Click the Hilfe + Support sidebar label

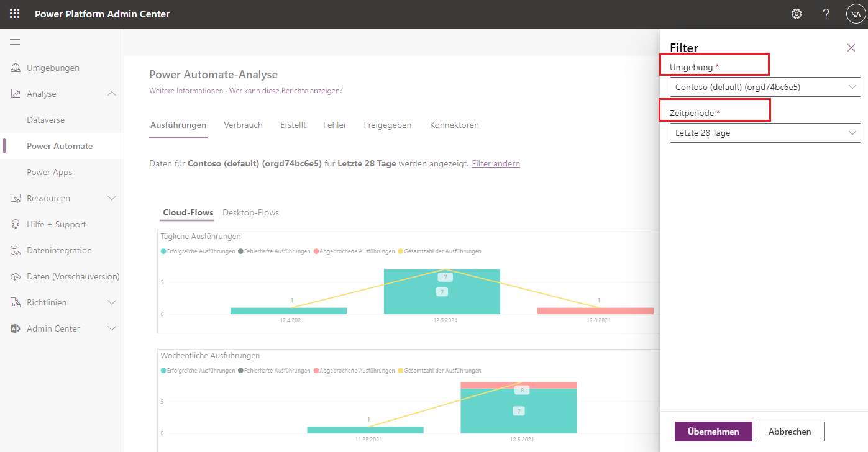(x=56, y=224)
